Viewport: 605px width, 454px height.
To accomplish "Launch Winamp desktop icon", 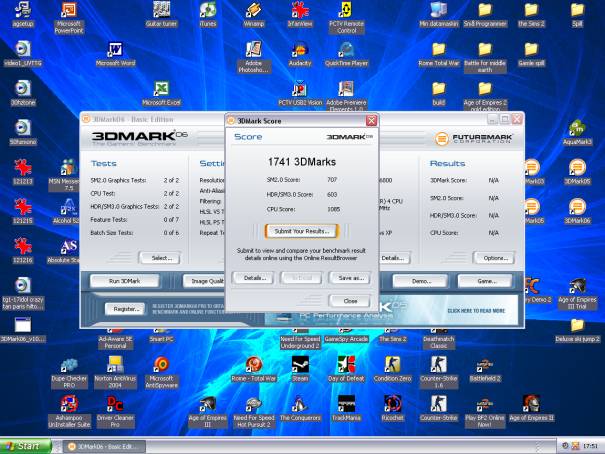I will pyautogui.click(x=253, y=15).
